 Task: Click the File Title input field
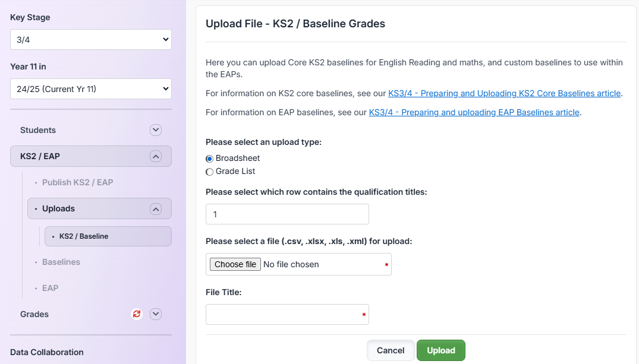pos(287,314)
